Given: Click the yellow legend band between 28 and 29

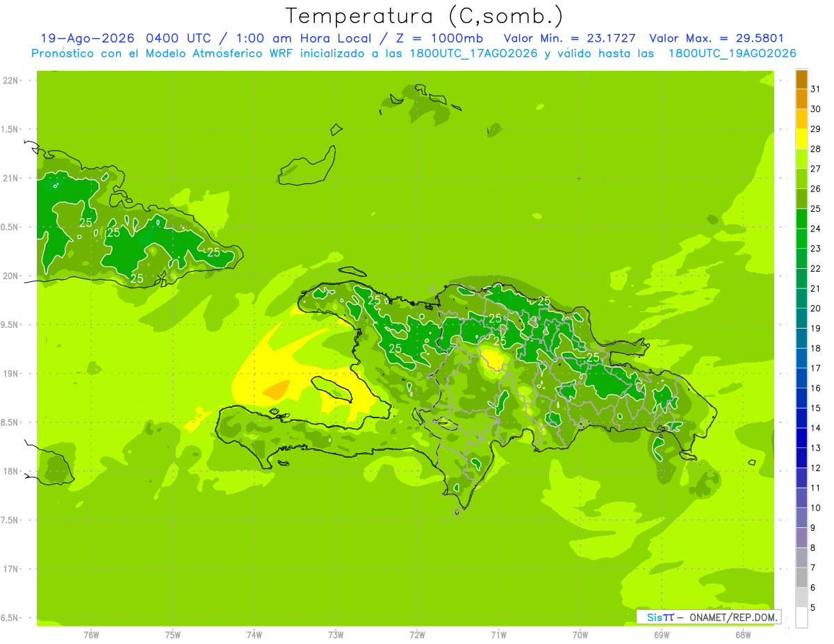Looking at the screenshot, I should [801, 139].
